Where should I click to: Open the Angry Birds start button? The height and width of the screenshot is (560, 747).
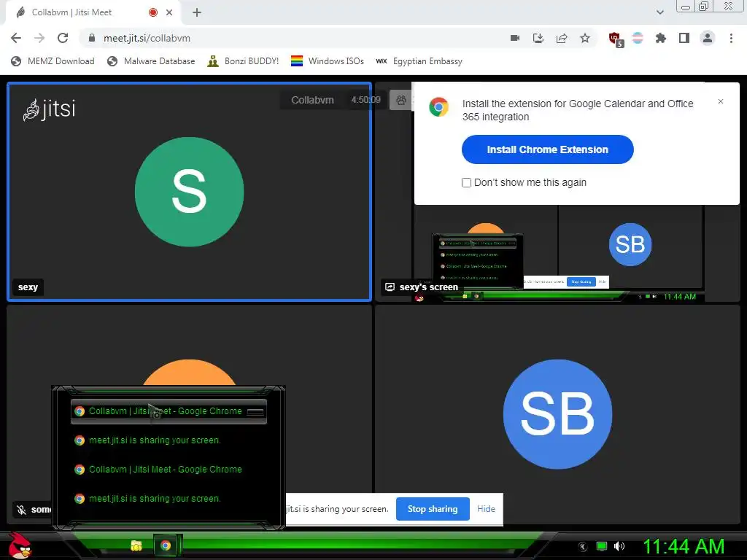[x=20, y=545]
